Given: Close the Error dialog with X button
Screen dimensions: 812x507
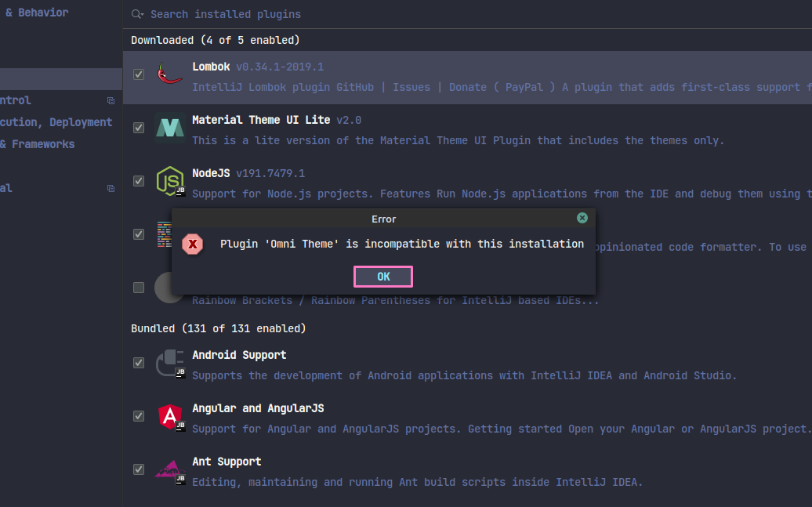Looking at the screenshot, I should (582, 218).
